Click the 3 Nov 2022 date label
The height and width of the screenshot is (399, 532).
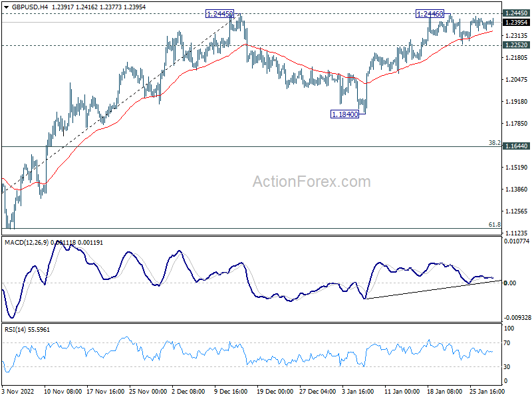coord(18,391)
